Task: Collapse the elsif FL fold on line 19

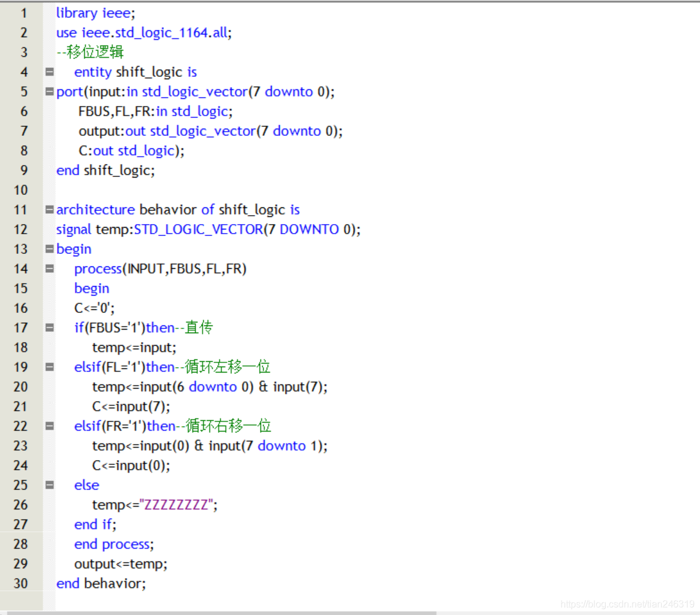Action: (x=49, y=367)
